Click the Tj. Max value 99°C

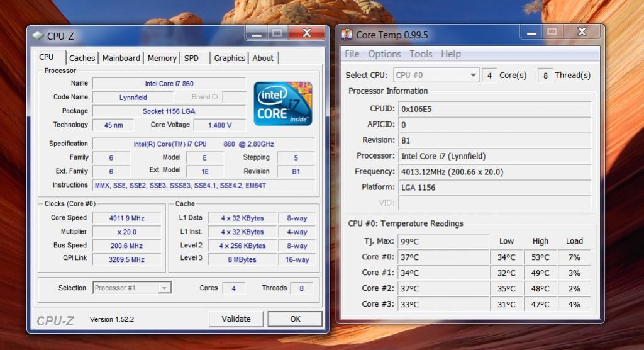pyautogui.click(x=443, y=242)
